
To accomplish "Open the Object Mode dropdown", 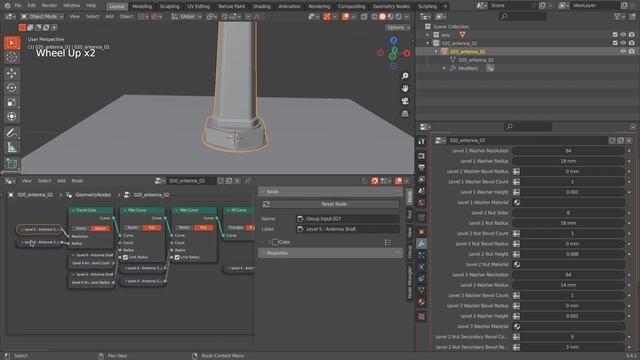I will click(42, 17).
